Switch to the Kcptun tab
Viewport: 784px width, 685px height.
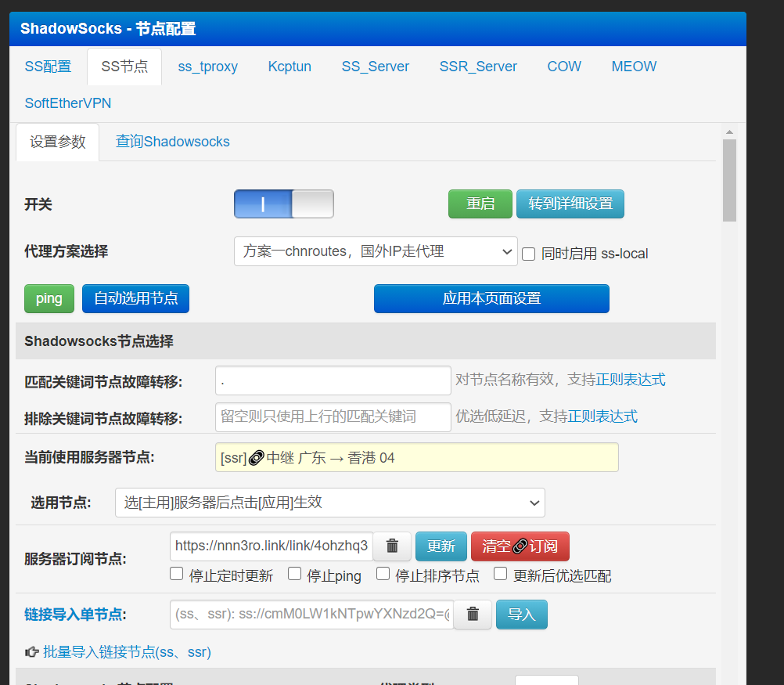[290, 67]
